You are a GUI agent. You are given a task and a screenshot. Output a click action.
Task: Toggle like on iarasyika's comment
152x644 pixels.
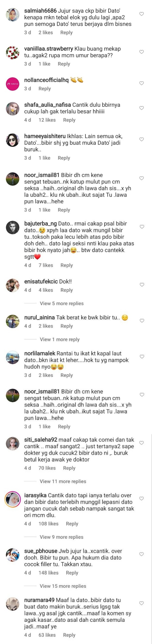click(141, 498)
